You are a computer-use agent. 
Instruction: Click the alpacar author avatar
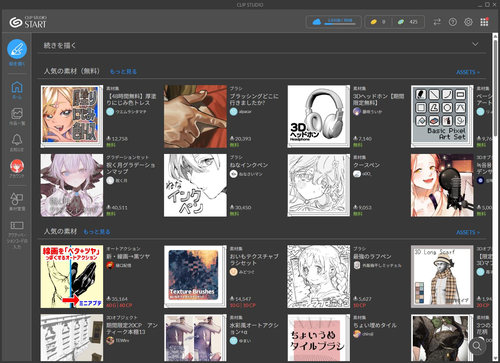tap(234, 112)
